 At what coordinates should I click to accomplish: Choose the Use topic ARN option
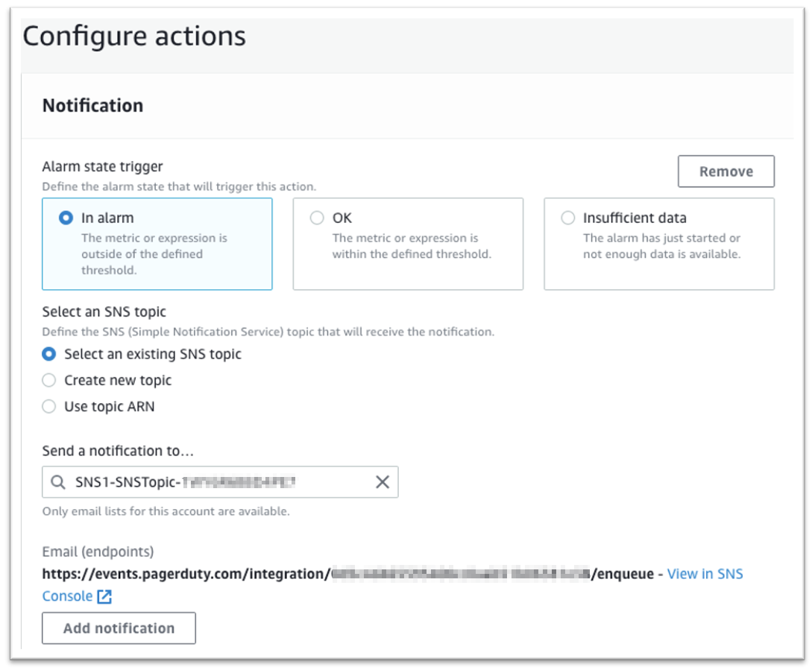[48, 406]
